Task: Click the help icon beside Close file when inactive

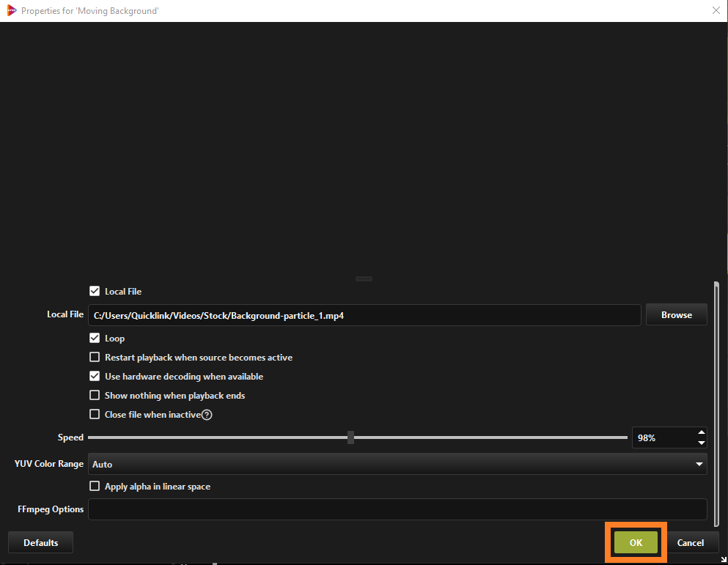Action: 207,415
